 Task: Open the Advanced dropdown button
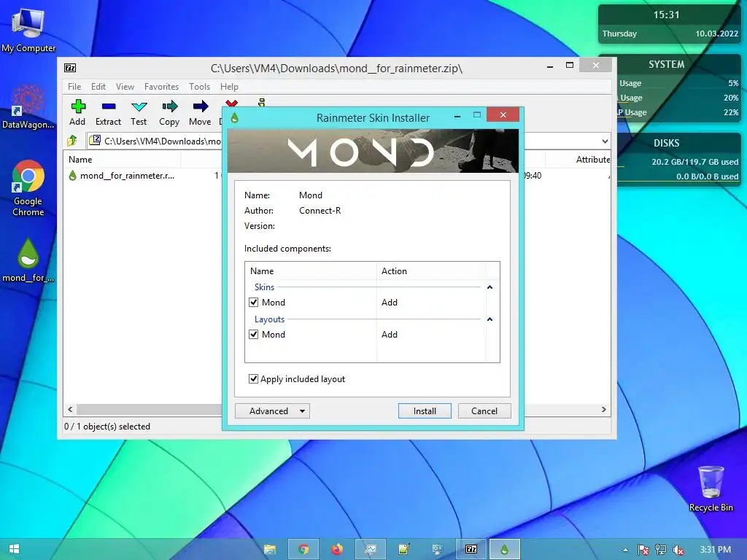point(273,411)
